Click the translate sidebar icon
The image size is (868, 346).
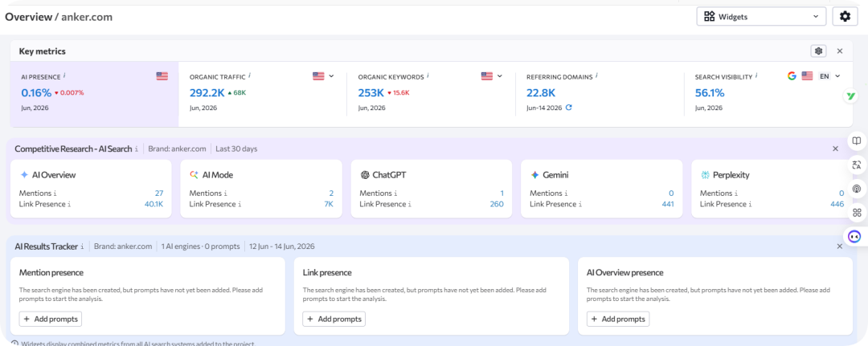tap(857, 165)
